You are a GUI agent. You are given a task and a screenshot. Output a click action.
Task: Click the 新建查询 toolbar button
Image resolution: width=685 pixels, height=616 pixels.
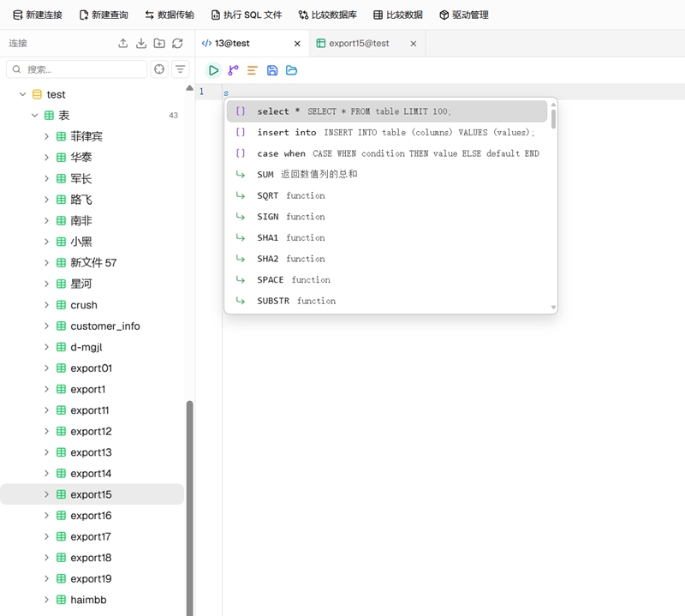coord(104,15)
